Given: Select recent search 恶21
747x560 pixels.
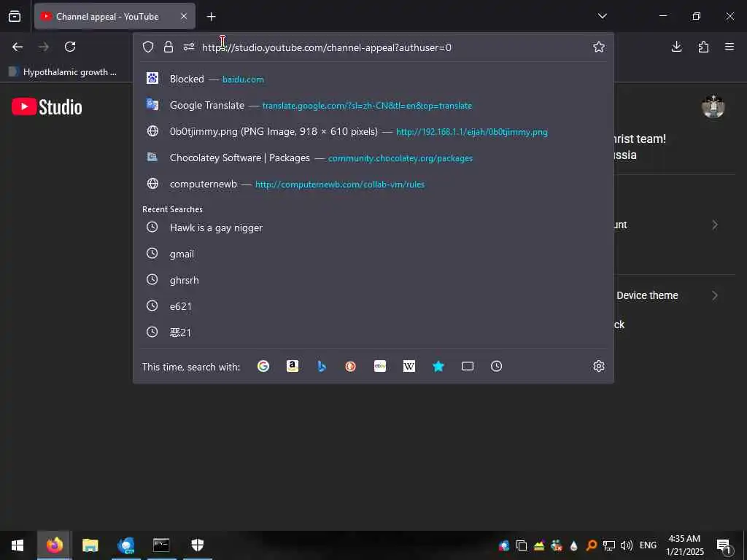Looking at the screenshot, I should pos(373,332).
